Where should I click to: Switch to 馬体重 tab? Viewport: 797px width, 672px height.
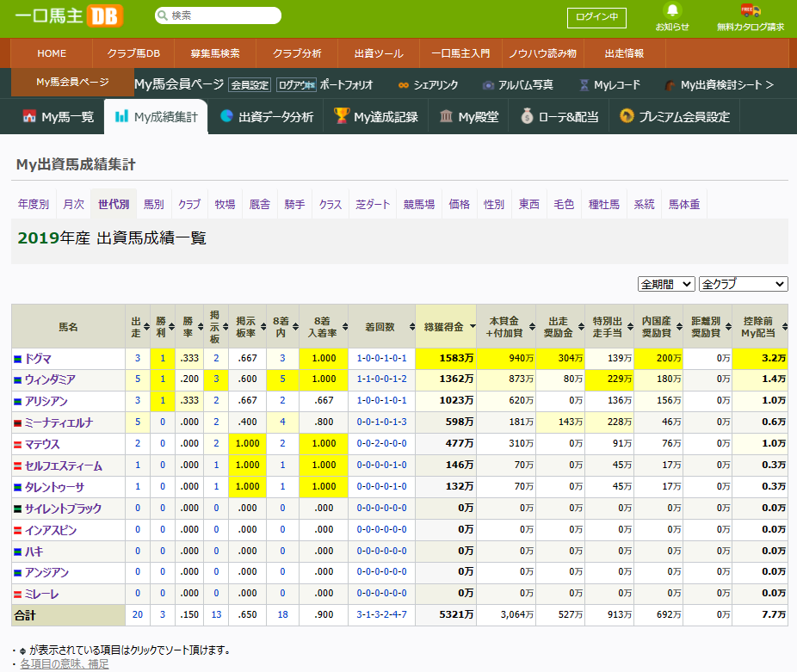coord(684,204)
